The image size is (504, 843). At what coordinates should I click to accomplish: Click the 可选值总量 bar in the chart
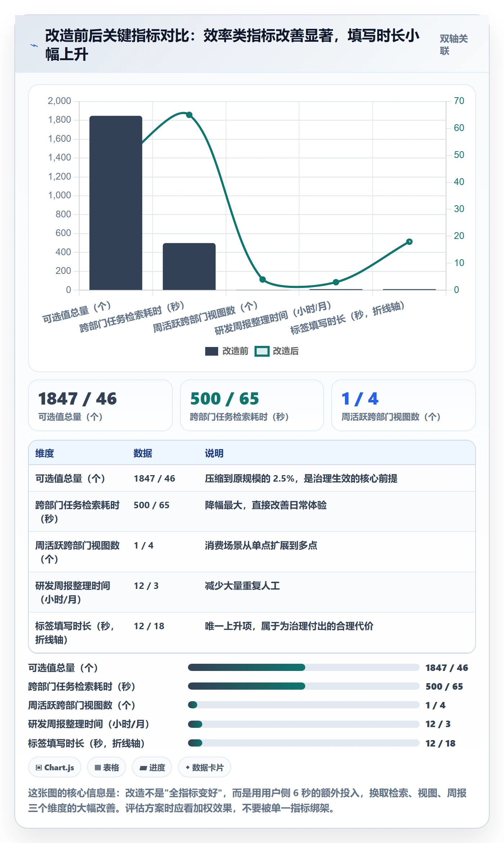[x=116, y=203]
